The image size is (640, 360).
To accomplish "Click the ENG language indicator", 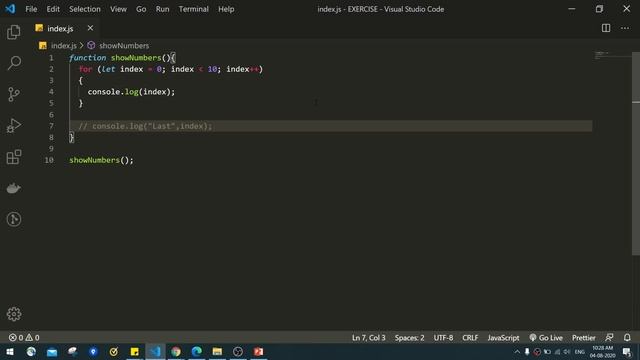I will [580, 351].
